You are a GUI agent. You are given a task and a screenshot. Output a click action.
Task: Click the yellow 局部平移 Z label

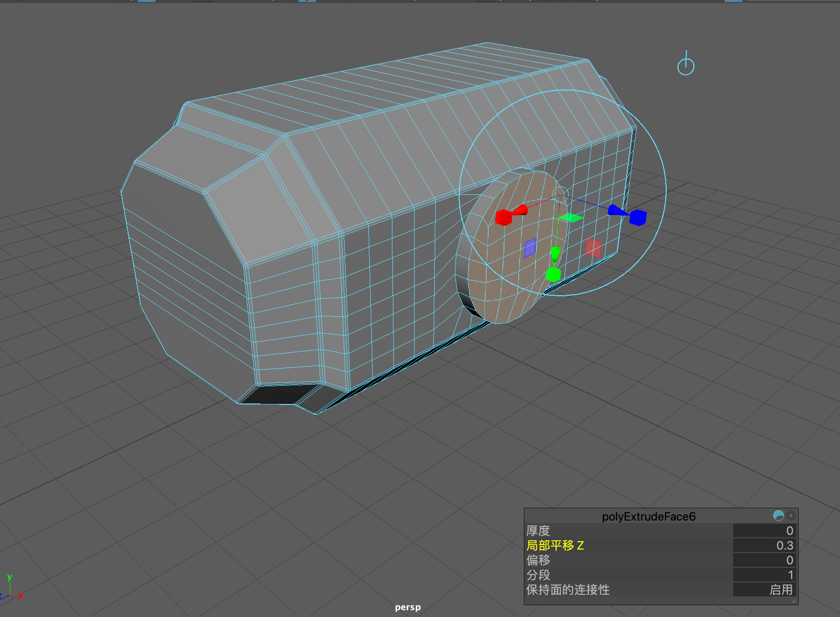555,545
